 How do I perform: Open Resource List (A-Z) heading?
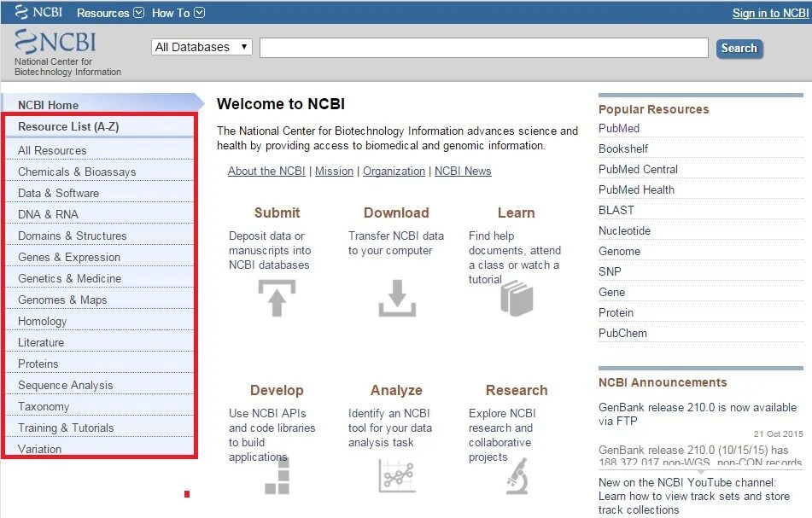click(x=68, y=127)
